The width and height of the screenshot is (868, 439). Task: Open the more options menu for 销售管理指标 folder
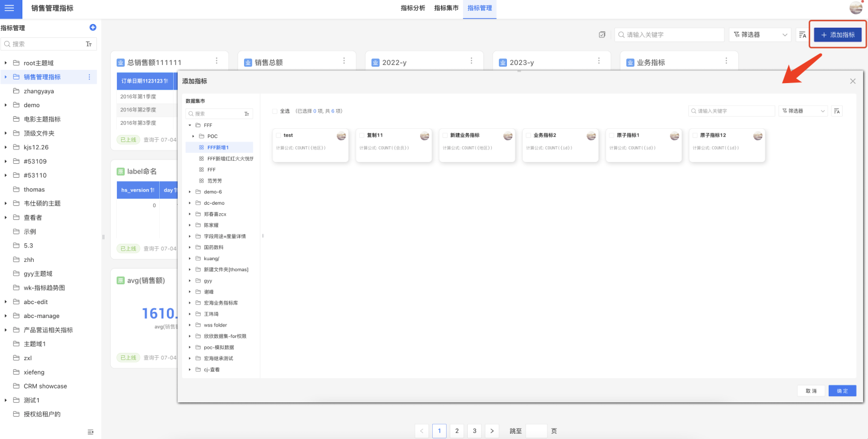(x=89, y=77)
